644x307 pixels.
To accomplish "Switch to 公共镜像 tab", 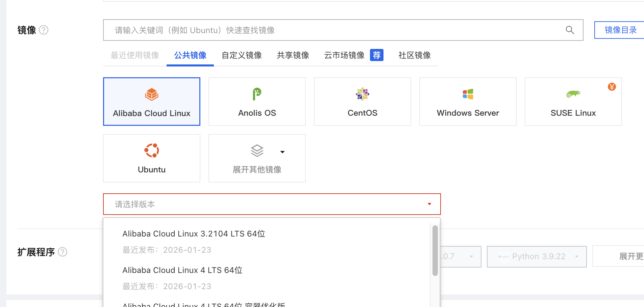I will (x=190, y=55).
